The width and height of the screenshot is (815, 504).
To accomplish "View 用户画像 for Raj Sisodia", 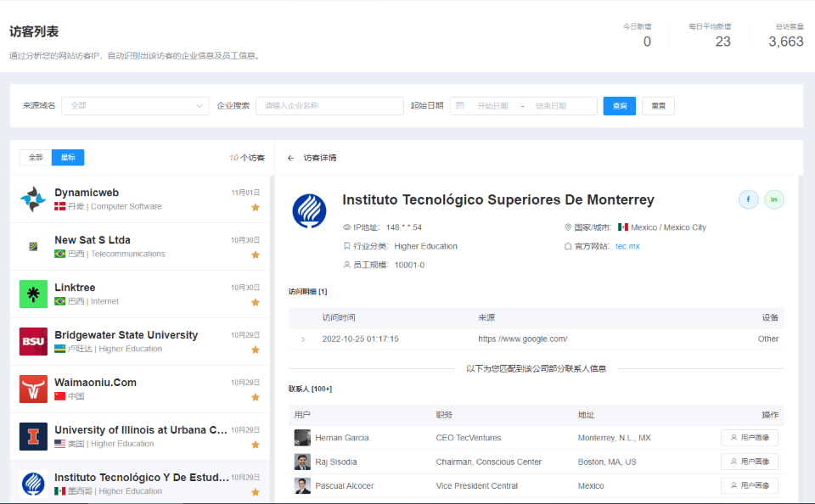I will point(750,462).
